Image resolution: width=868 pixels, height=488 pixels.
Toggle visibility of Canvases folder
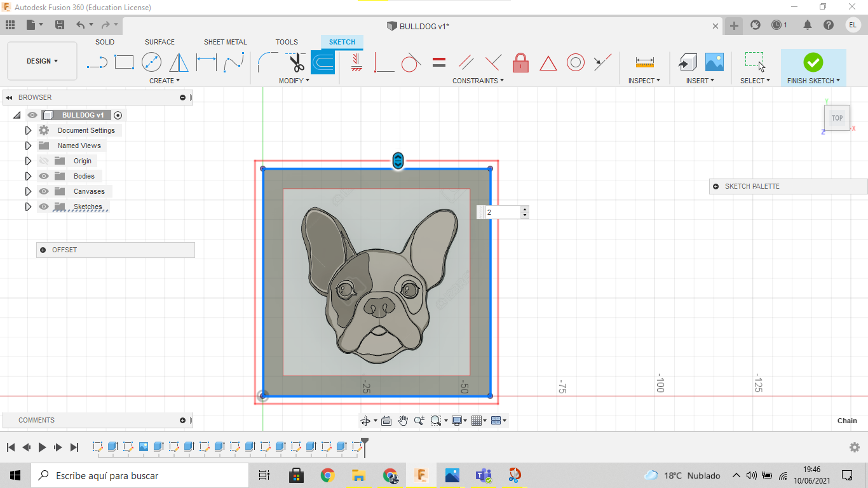coord(44,191)
